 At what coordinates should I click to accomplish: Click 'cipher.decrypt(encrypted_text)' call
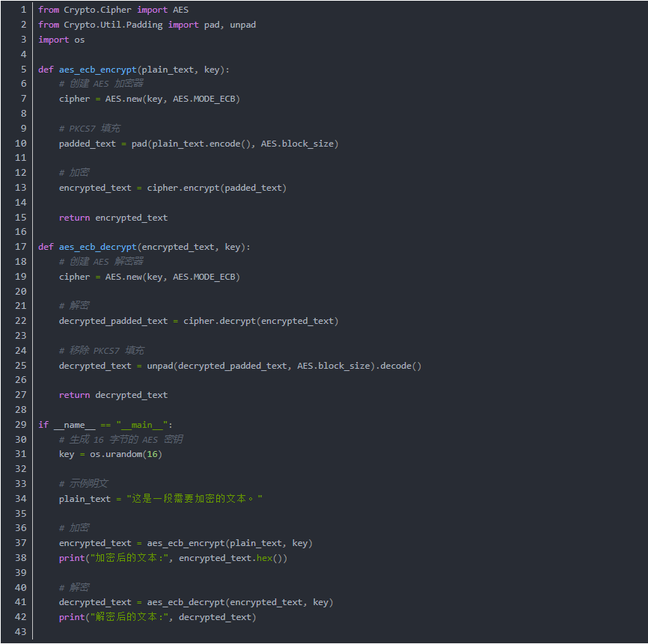click(x=260, y=321)
